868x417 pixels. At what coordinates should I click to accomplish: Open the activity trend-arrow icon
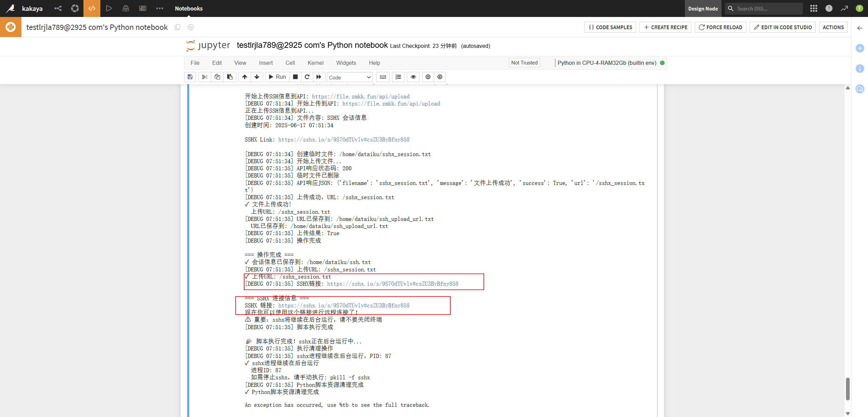pos(844,8)
